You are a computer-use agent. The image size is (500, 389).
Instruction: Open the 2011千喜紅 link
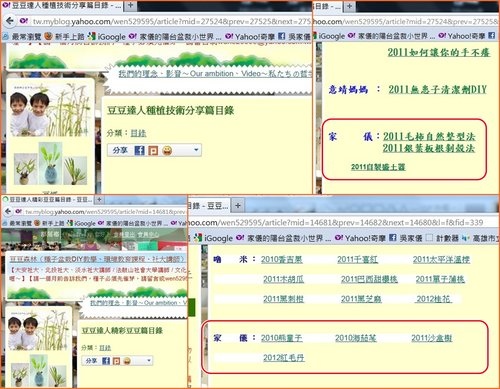coord(357,259)
